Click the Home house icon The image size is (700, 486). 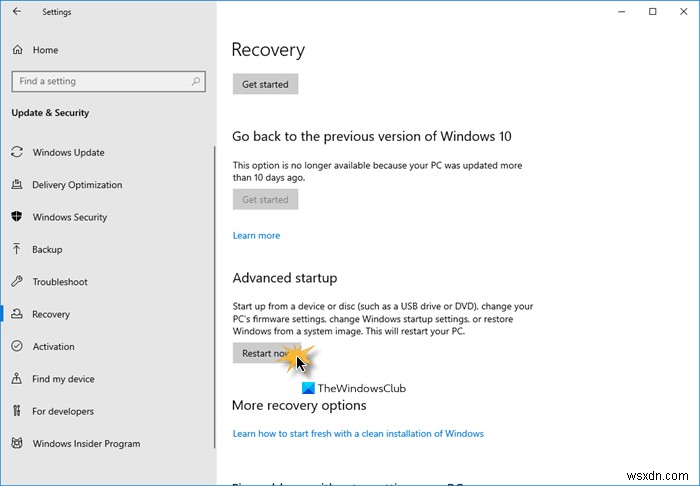coord(17,50)
